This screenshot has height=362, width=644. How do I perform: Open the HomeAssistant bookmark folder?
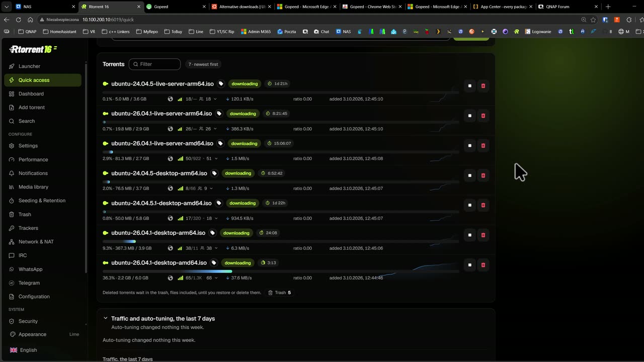tap(60, 32)
